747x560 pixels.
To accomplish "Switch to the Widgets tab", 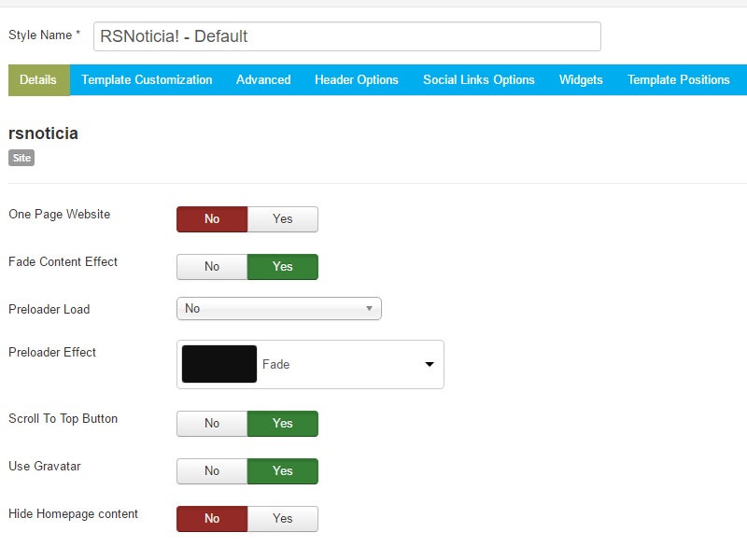I will [x=581, y=80].
